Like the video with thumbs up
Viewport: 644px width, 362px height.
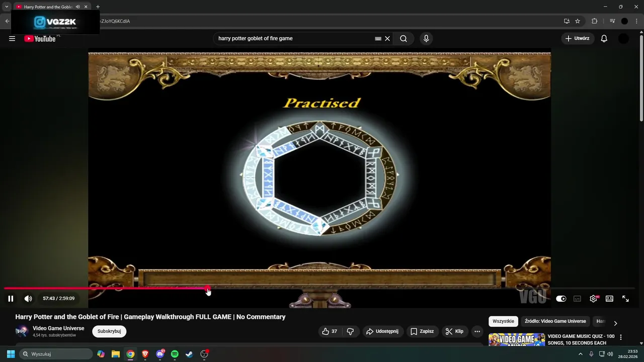(x=330, y=331)
